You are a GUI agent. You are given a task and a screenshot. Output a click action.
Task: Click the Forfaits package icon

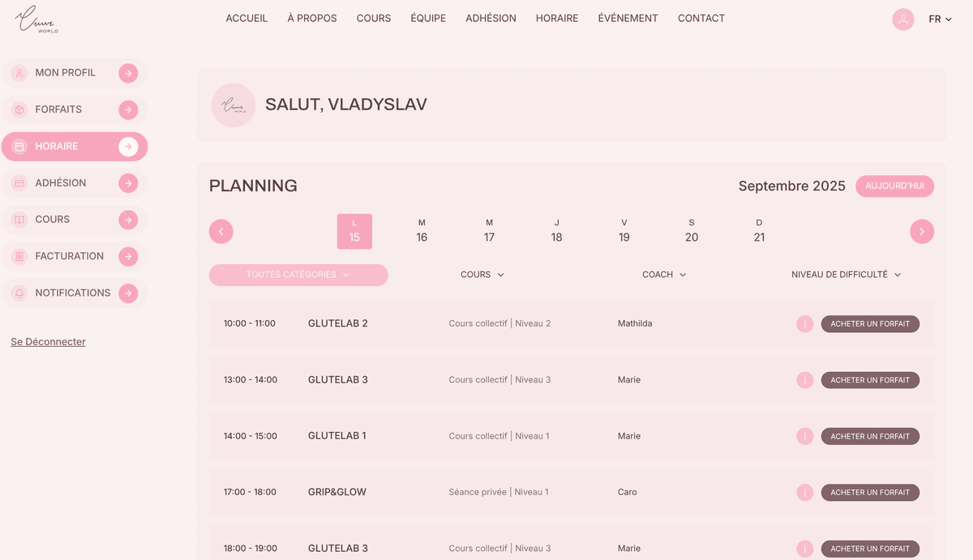pos(19,109)
